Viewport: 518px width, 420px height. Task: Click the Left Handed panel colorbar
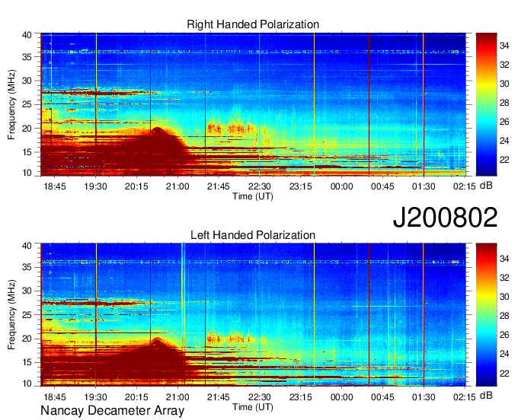486,315
